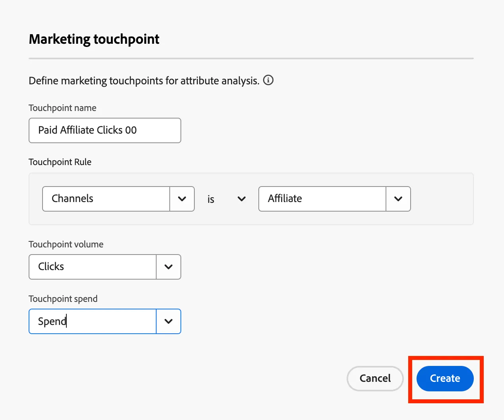This screenshot has width=504, height=420.
Task: Click the 'Touchpoint volume' label
Action: click(x=66, y=244)
